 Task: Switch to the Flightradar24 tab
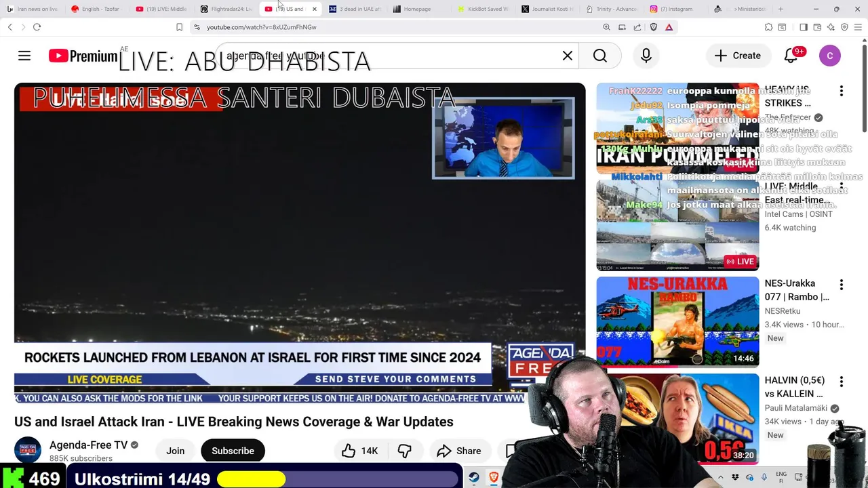click(226, 9)
